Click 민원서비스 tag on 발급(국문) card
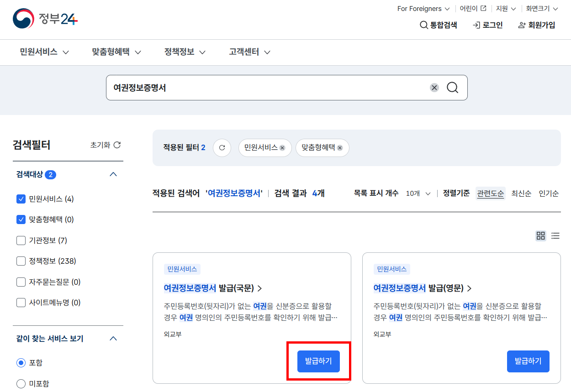The height and width of the screenshot is (392, 571). pos(182,269)
